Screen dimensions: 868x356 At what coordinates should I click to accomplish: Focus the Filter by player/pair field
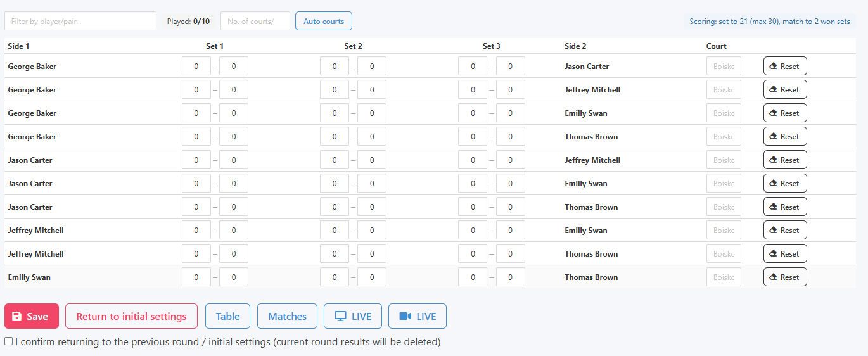80,21
